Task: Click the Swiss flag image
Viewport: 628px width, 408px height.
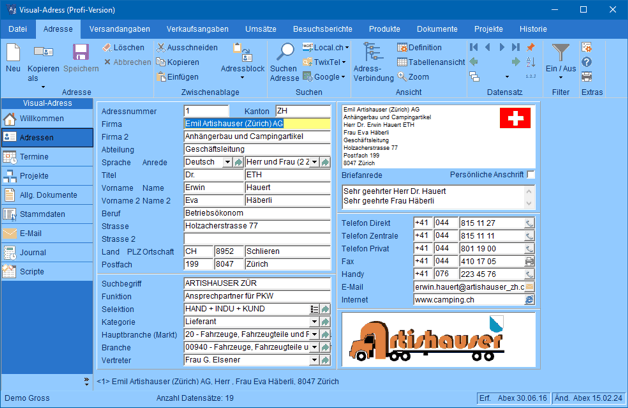Action: click(515, 118)
